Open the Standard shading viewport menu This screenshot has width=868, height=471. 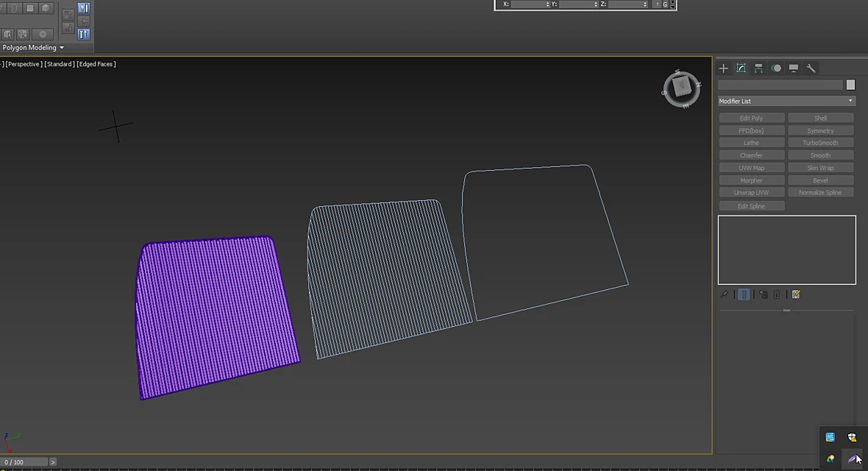(60, 64)
